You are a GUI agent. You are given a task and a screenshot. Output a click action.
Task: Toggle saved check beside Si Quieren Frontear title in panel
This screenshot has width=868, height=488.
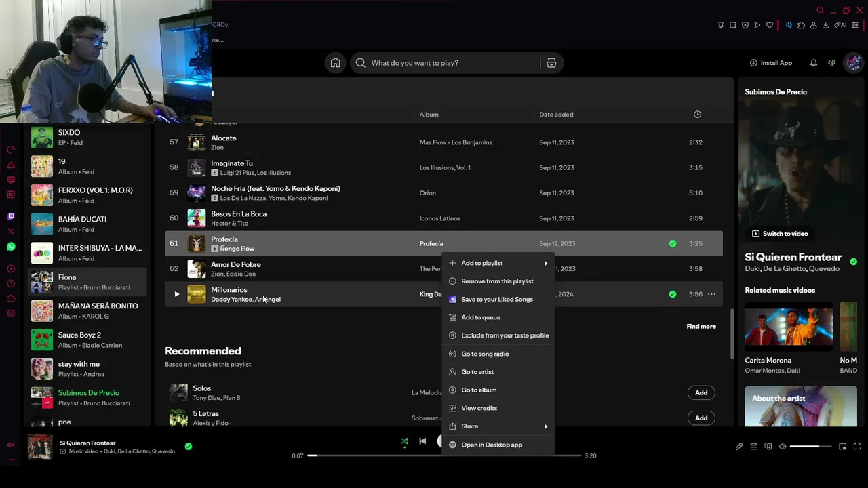pos(854,262)
